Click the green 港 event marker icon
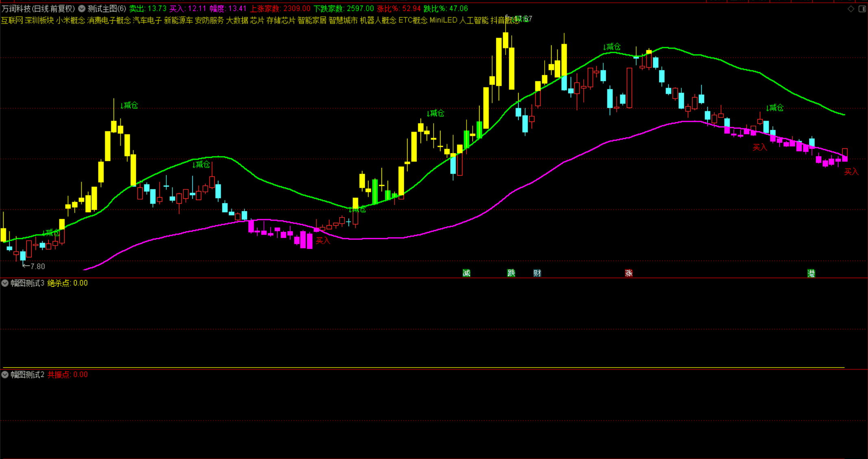 (x=811, y=273)
